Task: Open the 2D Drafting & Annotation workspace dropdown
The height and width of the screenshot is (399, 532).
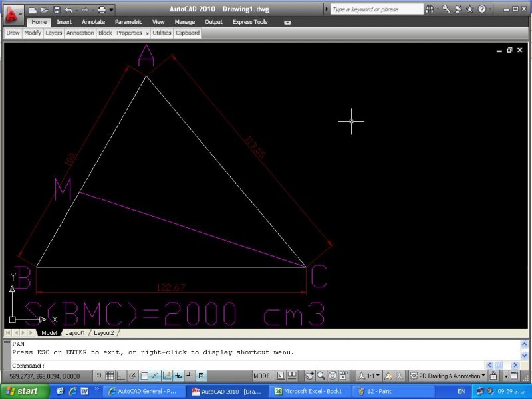Action: pyautogui.click(x=448, y=376)
